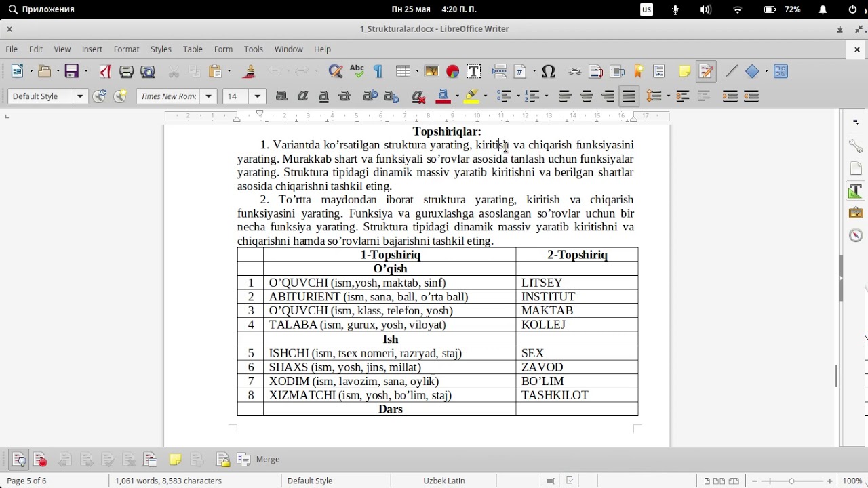Expand the New document dropdown arrow
This screenshot has width=868, height=488.
[31, 71]
